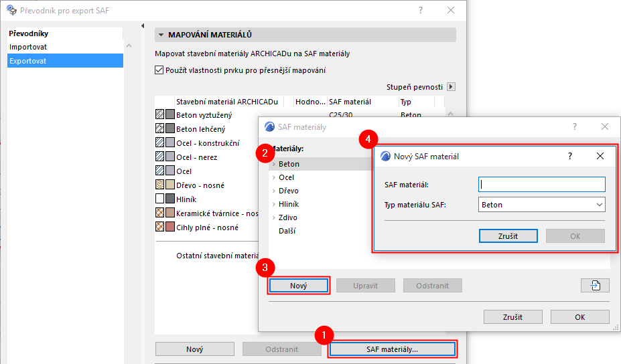Screen dimensions: 621x364
Task: Expand Zdivo in SAF materials tree
Action: point(274,217)
